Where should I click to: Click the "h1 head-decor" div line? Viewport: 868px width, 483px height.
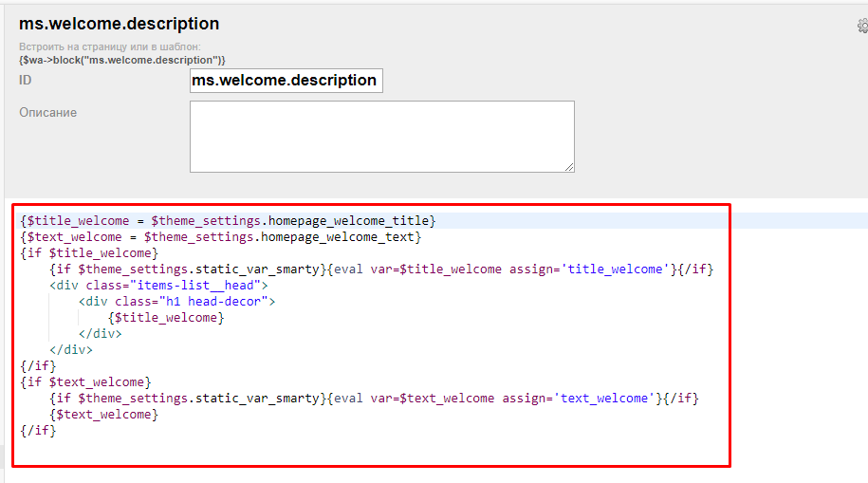point(177,302)
